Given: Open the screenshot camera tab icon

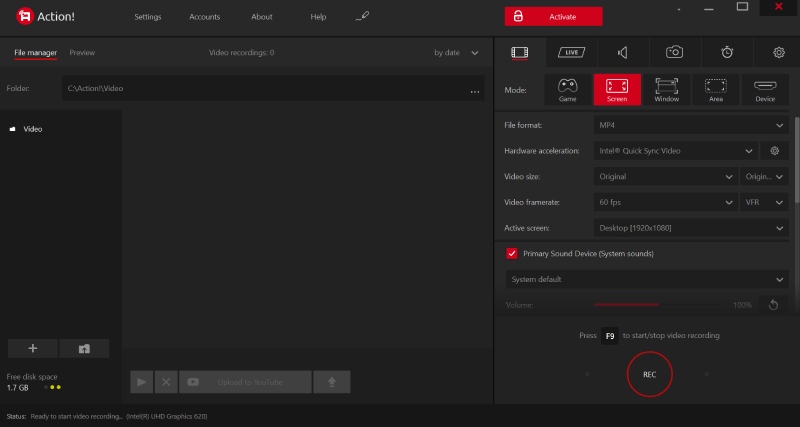Looking at the screenshot, I should click(x=675, y=52).
